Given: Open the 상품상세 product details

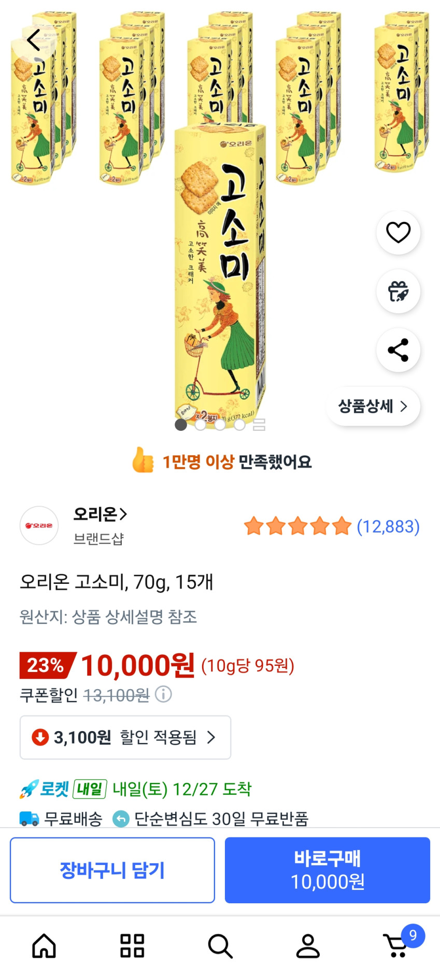Looking at the screenshot, I should coord(373,406).
